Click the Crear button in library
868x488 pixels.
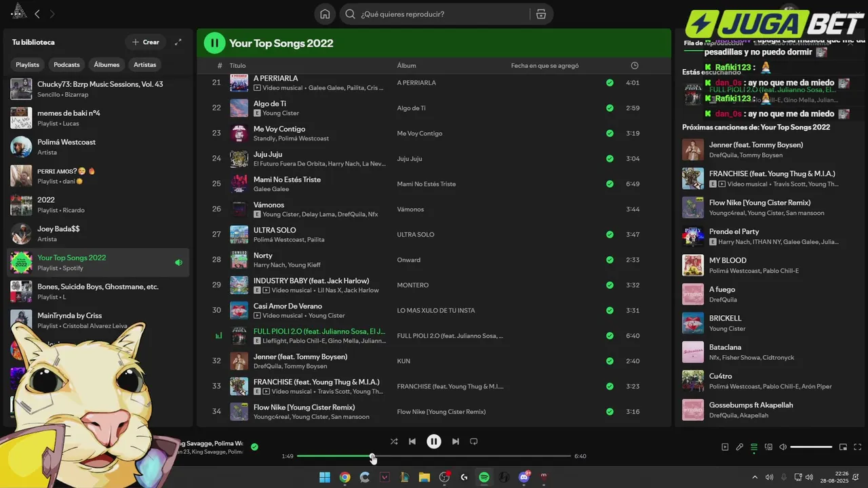[146, 42]
